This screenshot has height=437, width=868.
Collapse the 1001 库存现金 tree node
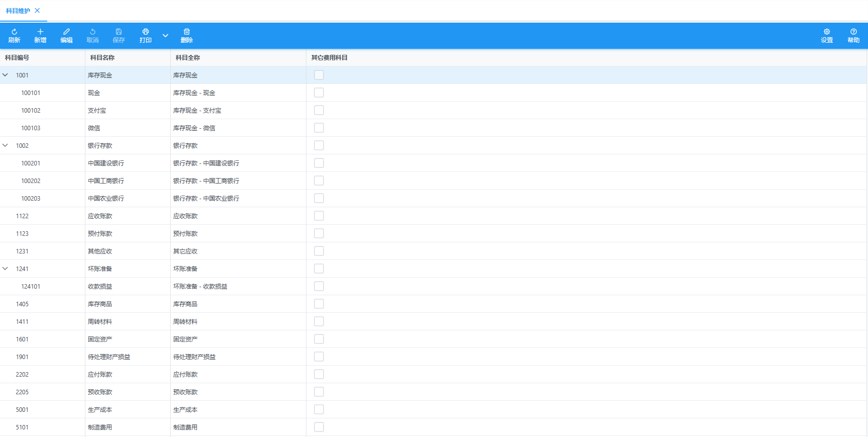[x=6, y=75]
